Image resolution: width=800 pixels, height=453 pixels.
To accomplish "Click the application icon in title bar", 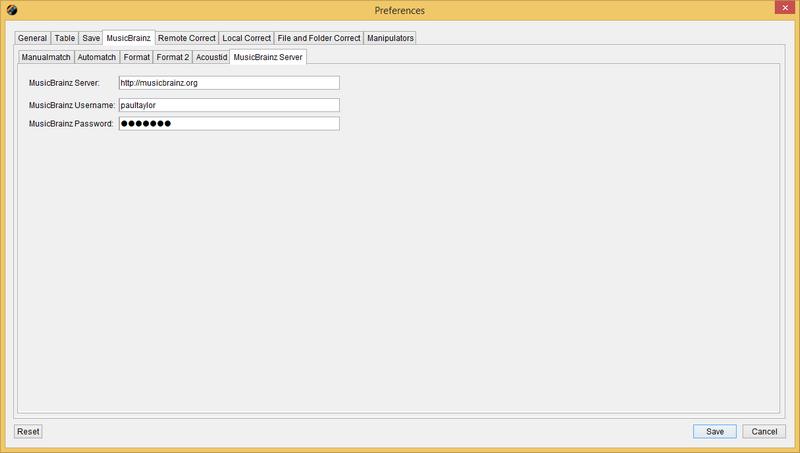I will pos(12,10).
